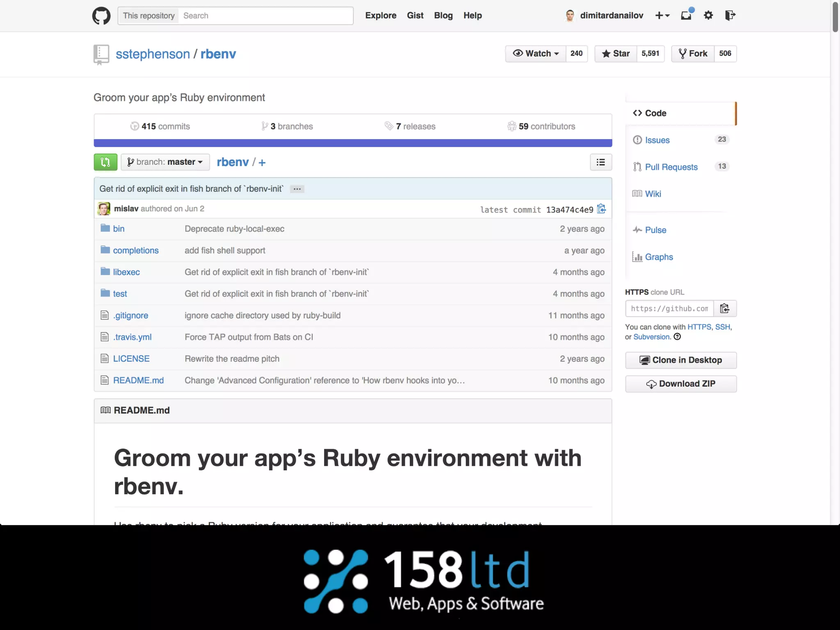Click the 506 forks count

click(725, 54)
